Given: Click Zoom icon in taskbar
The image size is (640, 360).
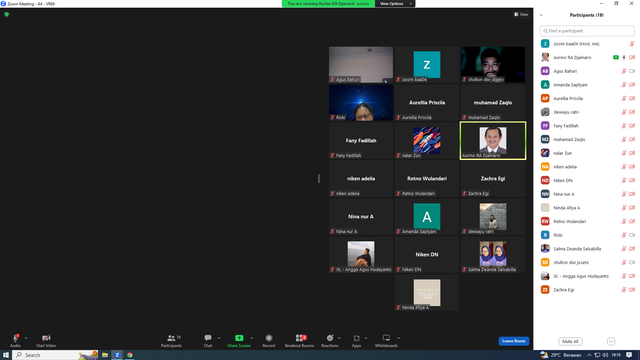Looking at the screenshot, I should (117, 355).
